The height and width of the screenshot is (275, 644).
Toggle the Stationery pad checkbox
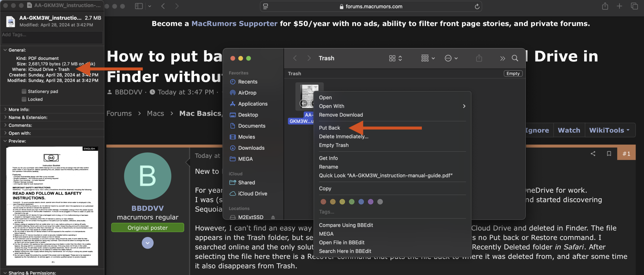(x=24, y=91)
